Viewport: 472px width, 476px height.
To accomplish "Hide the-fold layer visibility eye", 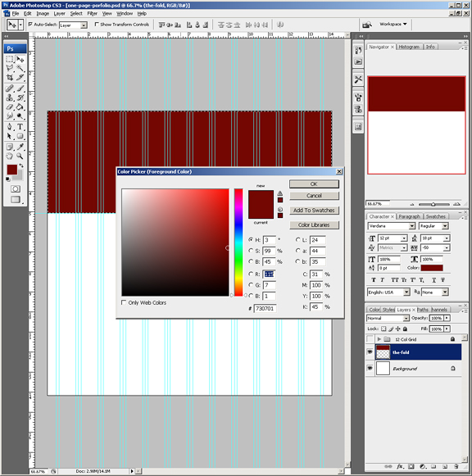I will (x=370, y=351).
